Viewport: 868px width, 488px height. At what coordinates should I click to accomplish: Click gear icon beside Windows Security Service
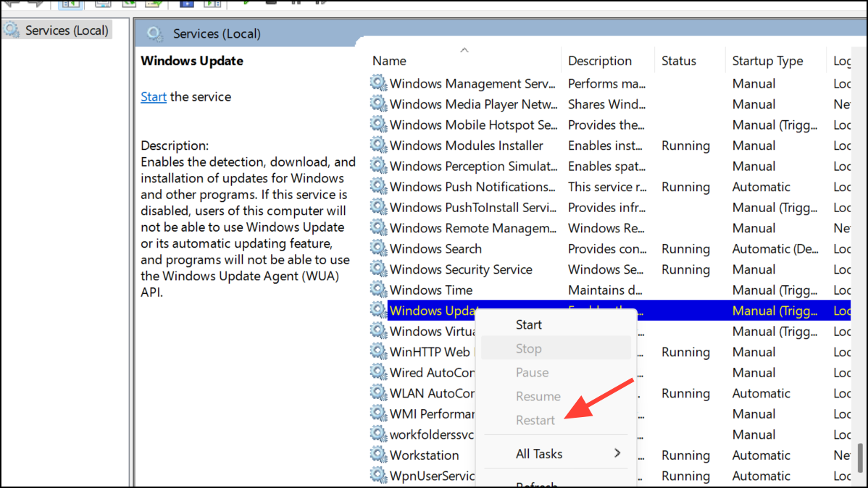click(379, 269)
